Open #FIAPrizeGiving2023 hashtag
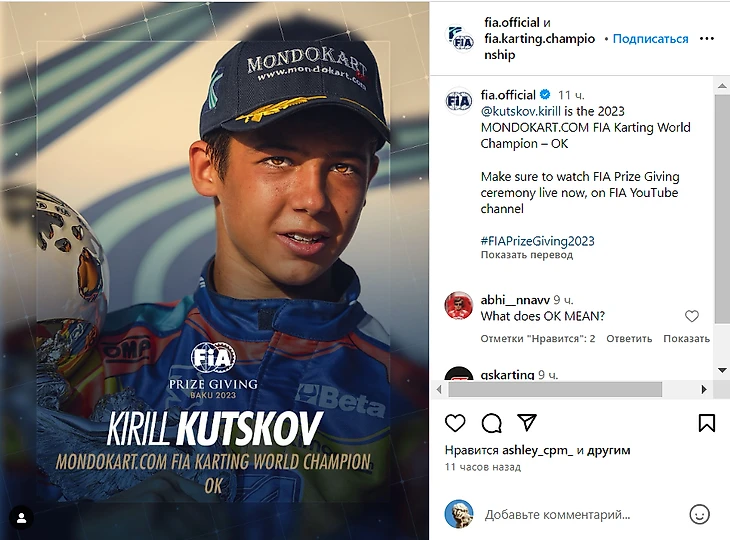730x540 pixels. pyautogui.click(x=537, y=241)
